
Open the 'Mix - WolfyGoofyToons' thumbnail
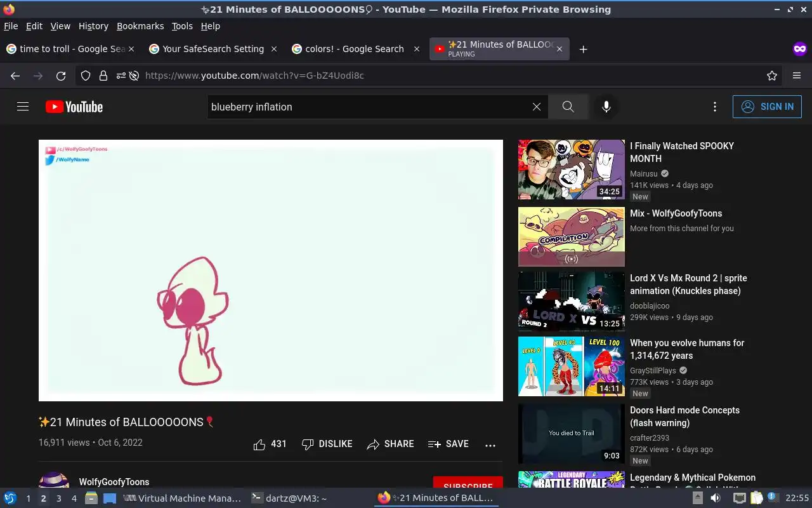click(572, 237)
